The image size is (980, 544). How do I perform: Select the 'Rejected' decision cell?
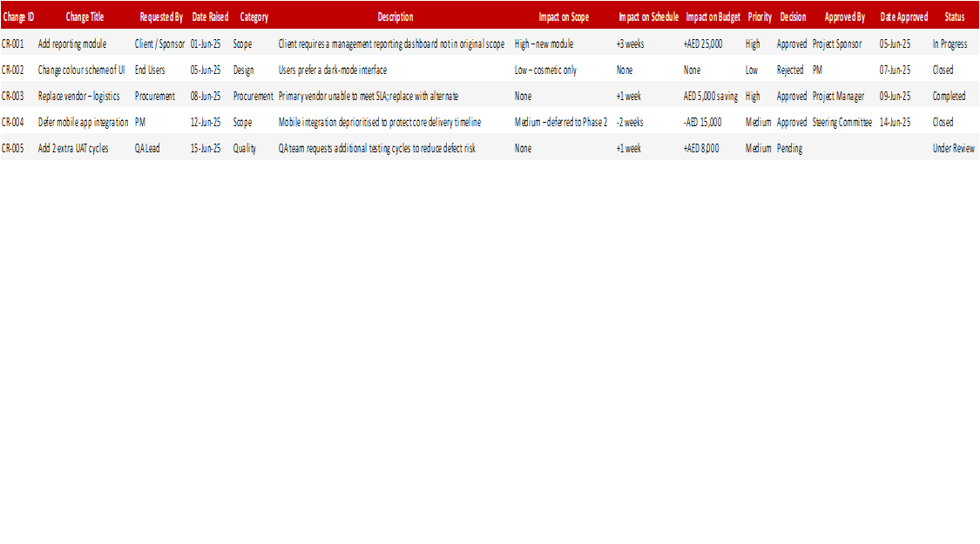click(790, 70)
